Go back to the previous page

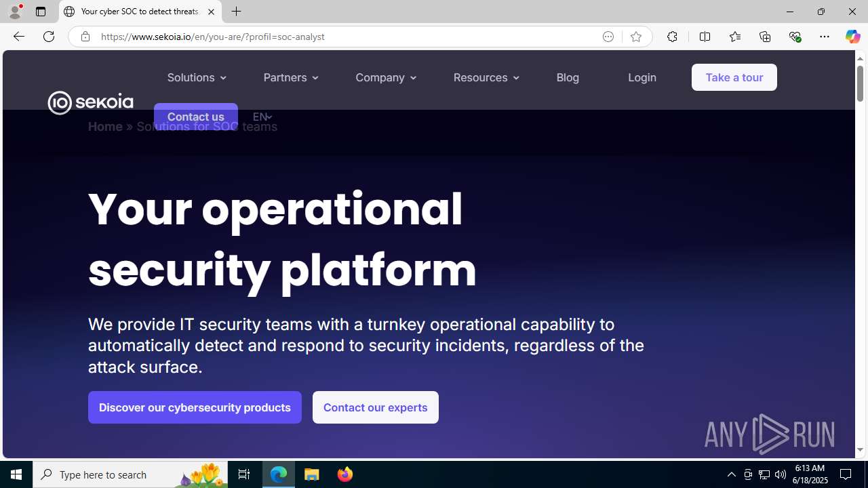[x=18, y=37]
